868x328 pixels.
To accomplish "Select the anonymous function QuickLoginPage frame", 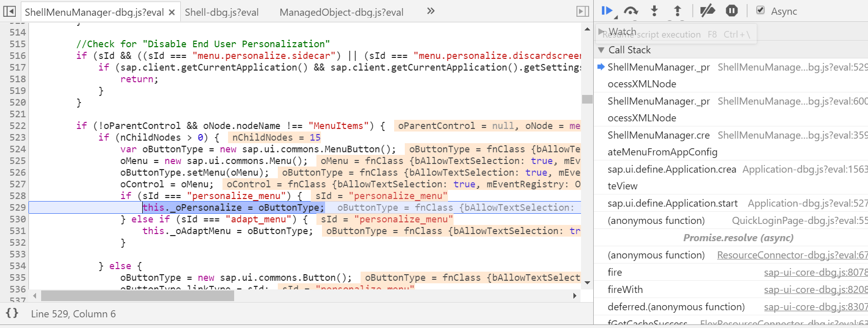I will 731,220.
